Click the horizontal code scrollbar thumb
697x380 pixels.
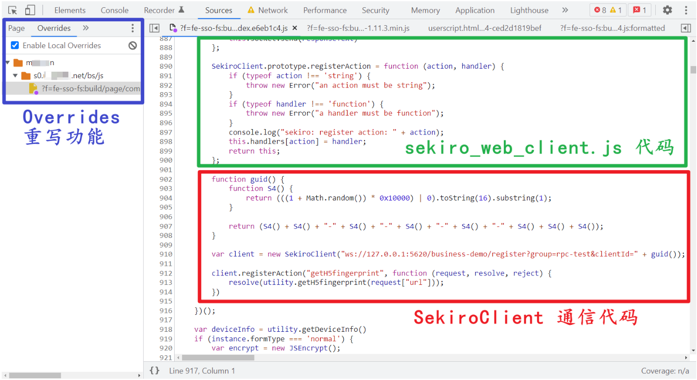218,357
